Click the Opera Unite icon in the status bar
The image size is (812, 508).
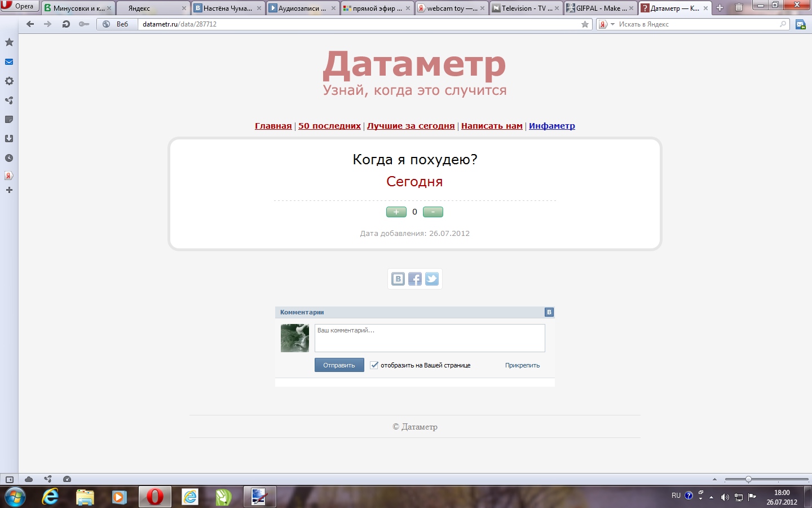tap(48, 479)
